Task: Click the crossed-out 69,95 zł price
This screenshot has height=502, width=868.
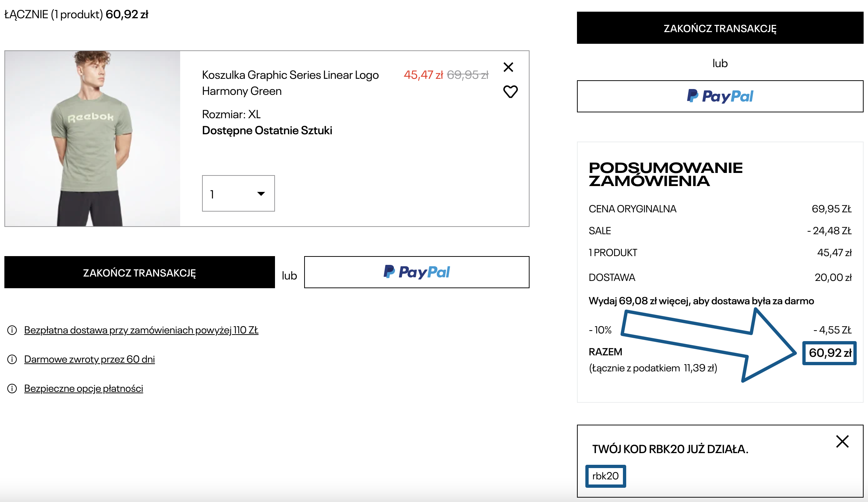Action: pyautogui.click(x=467, y=75)
